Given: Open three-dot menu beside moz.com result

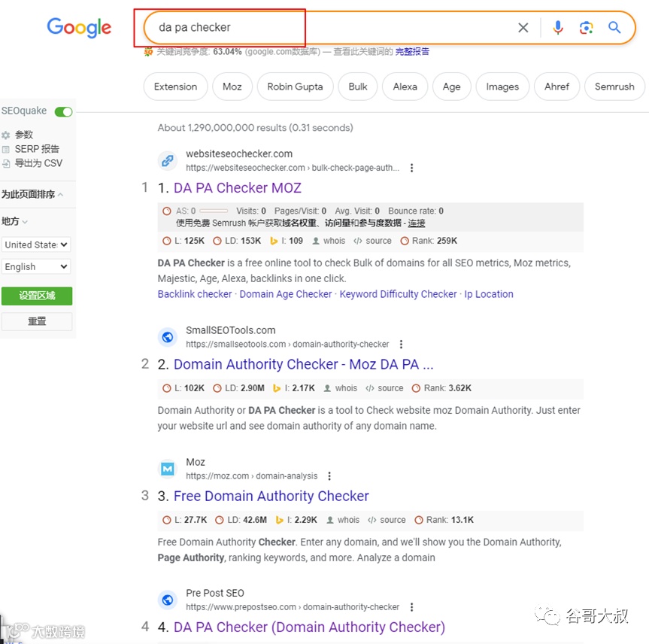Looking at the screenshot, I should click(329, 476).
